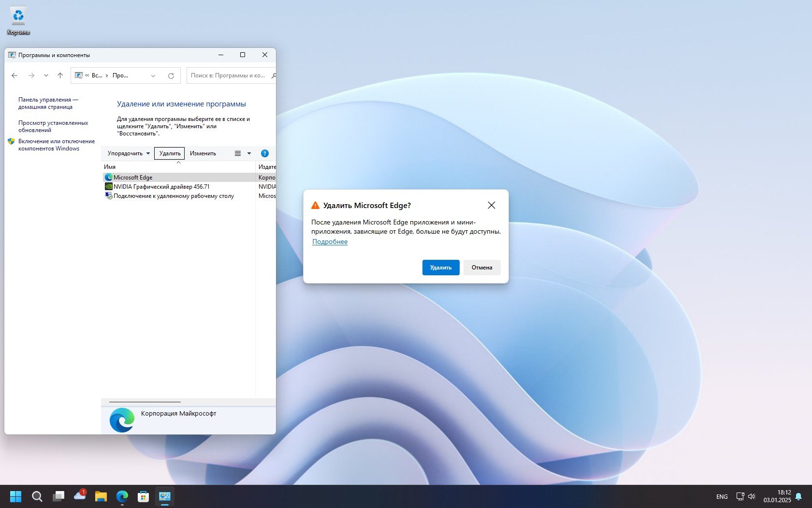Open View installed updates link
This screenshot has height=508, width=812.
(53, 126)
